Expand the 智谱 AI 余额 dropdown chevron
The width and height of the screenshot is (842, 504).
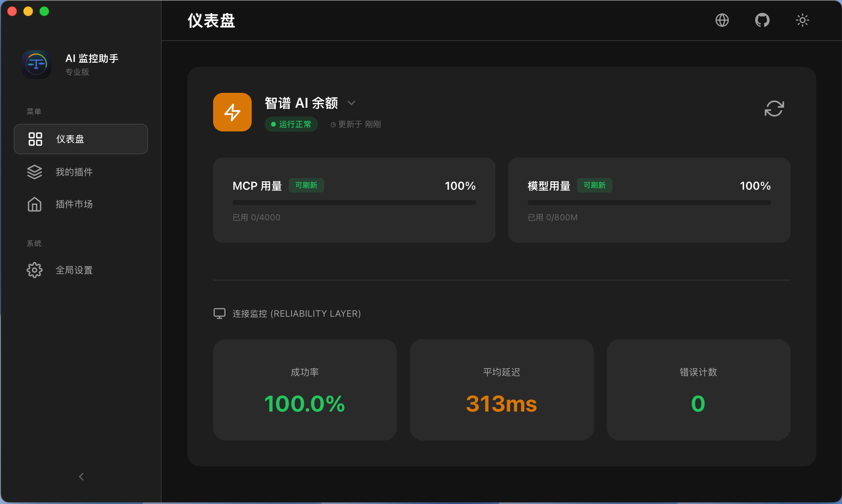[x=351, y=103]
